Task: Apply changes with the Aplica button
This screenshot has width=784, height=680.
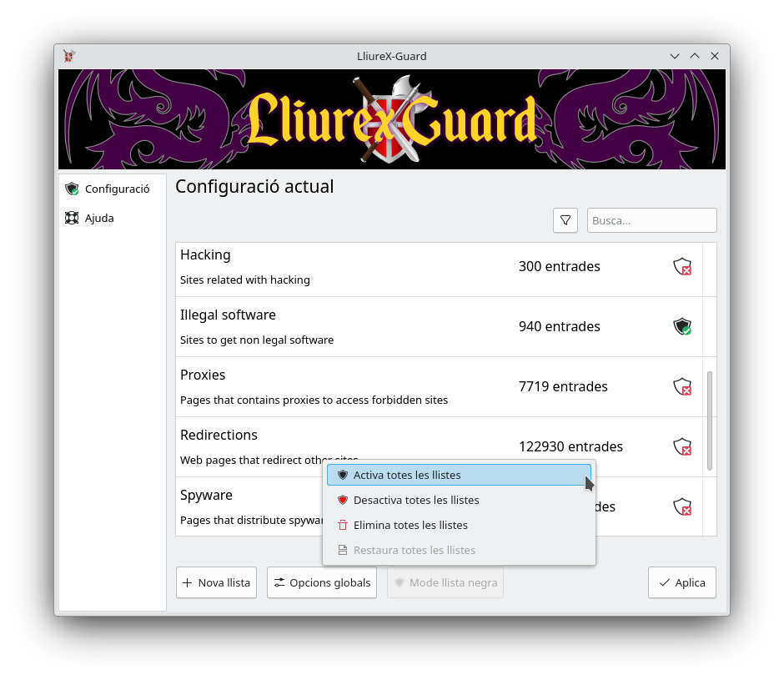Action: (682, 582)
